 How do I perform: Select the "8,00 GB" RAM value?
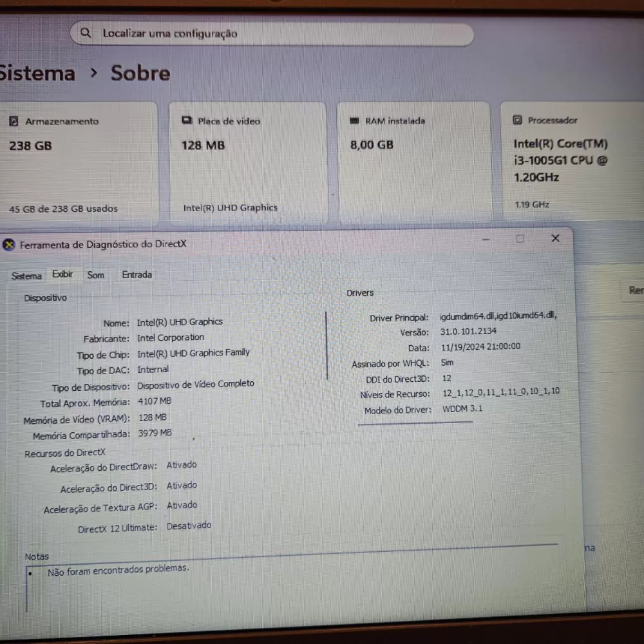pos(372,145)
